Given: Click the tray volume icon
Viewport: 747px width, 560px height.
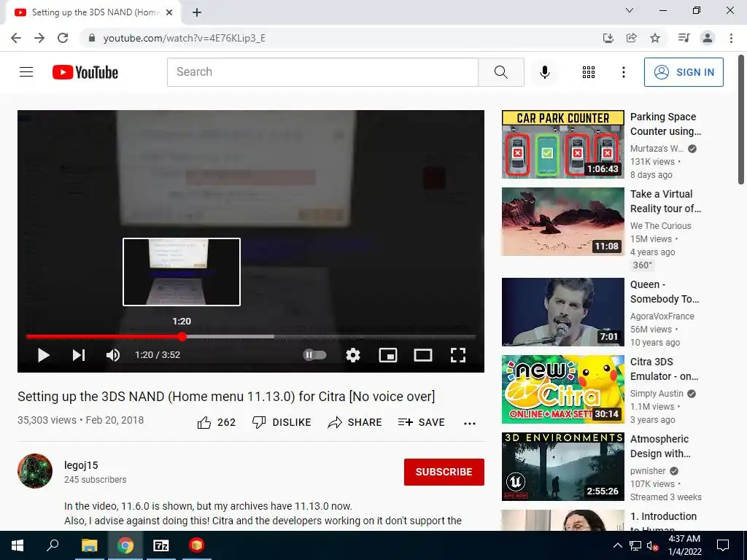Looking at the screenshot, I should [x=652, y=545].
